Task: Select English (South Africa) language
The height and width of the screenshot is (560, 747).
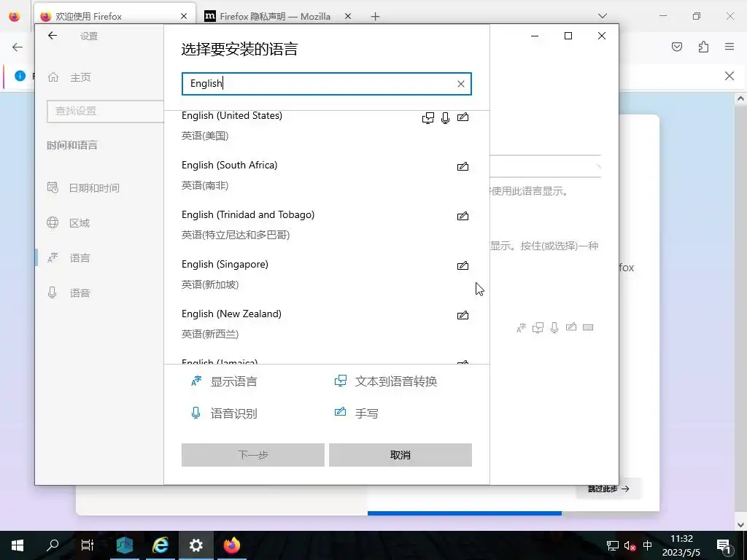Action: click(326, 175)
